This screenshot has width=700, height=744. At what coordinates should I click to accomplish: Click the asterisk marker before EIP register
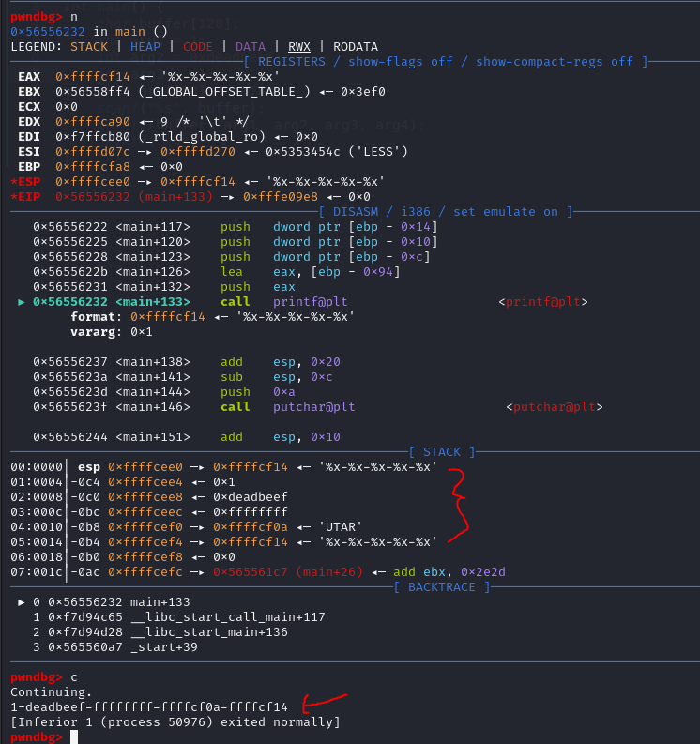(13, 196)
